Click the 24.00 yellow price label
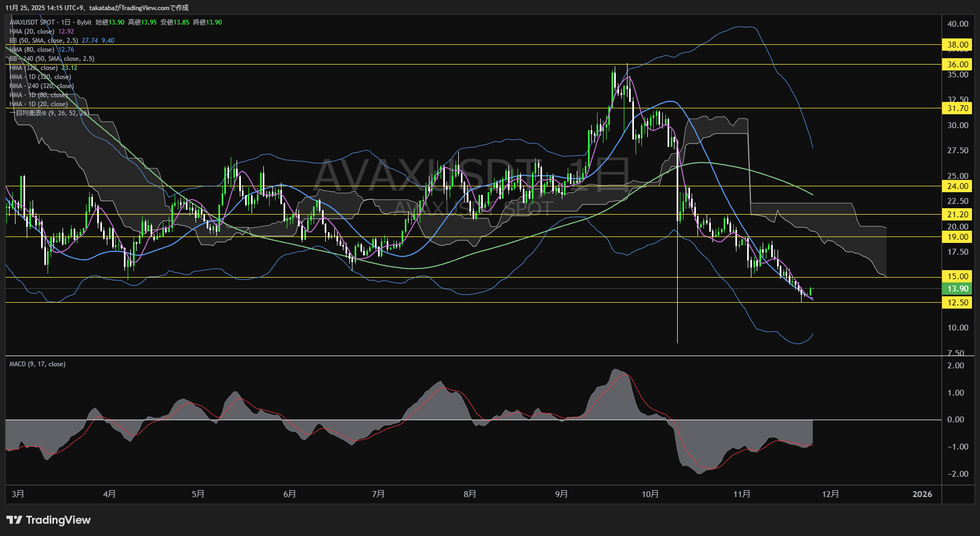The height and width of the screenshot is (536, 980). pyautogui.click(x=958, y=186)
